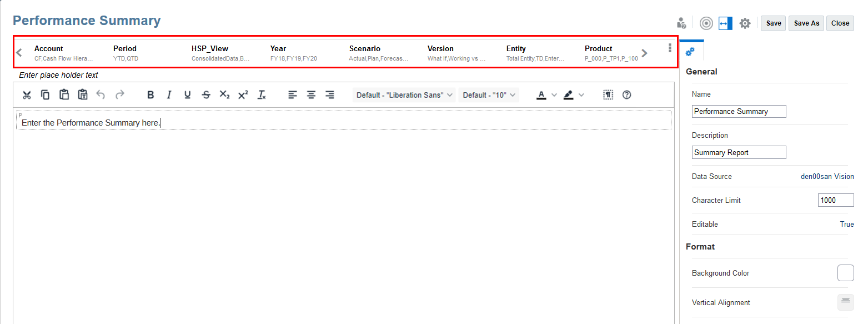Viewport: 868px width, 324px height.
Task: Open editor help question mark icon
Action: click(x=627, y=95)
